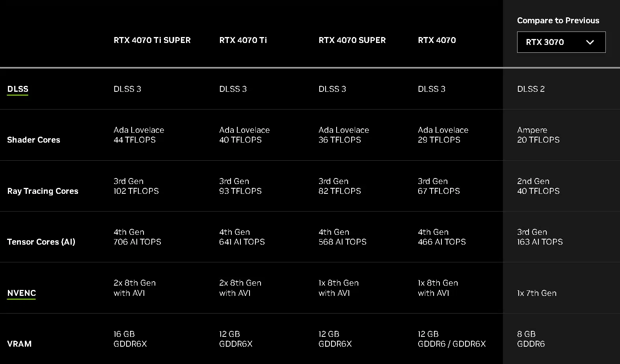This screenshot has height=364, width=620.
Task: Click the Ampere 20 TFLOPS cell
Action: click(x=538, y=135)
